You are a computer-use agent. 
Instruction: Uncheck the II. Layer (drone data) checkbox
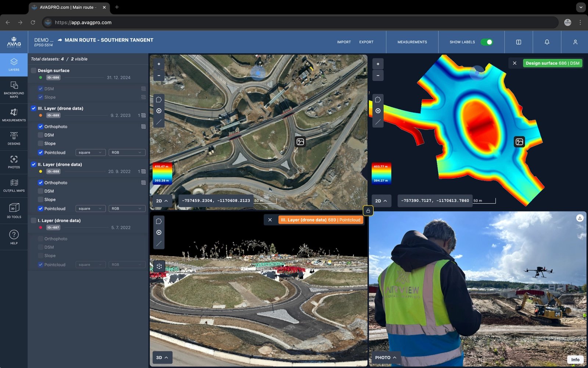point(33,164)
